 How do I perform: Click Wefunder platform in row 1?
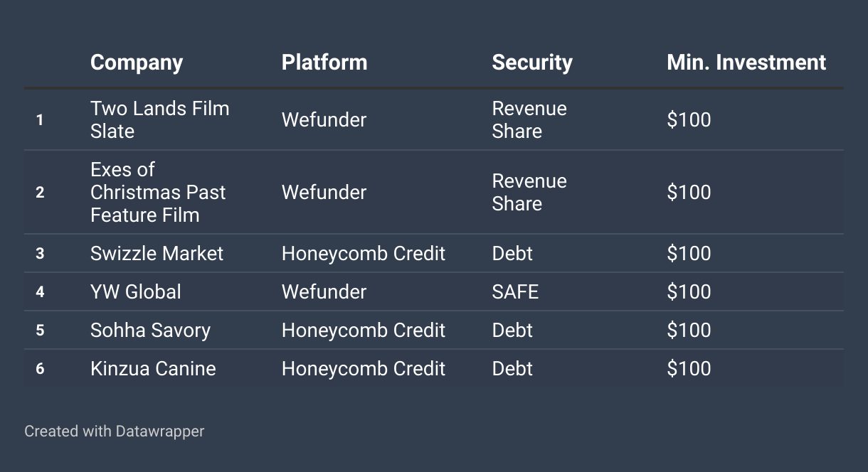point(324,119)
